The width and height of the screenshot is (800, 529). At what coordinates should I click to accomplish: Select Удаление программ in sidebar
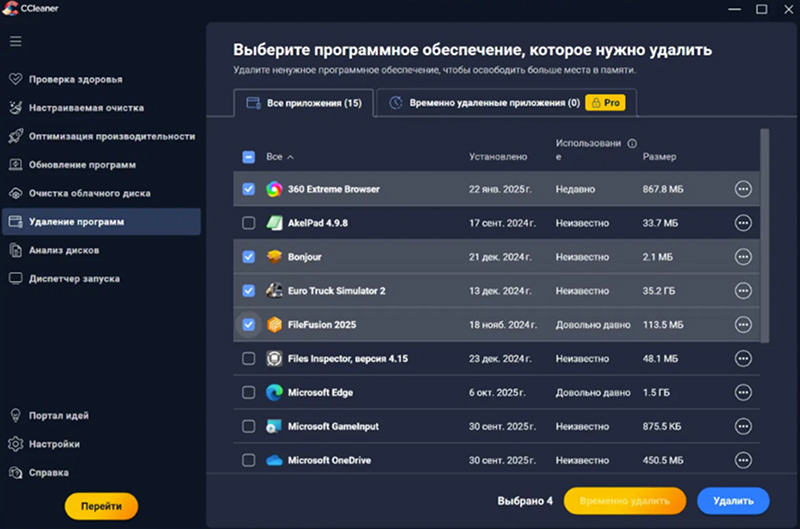click(101, 222)
